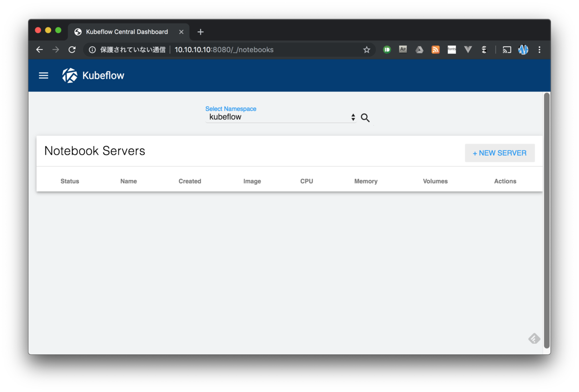The image size is (579, 392).
Task: Click the + NEW SERVER button
Action: click(500, 153)
